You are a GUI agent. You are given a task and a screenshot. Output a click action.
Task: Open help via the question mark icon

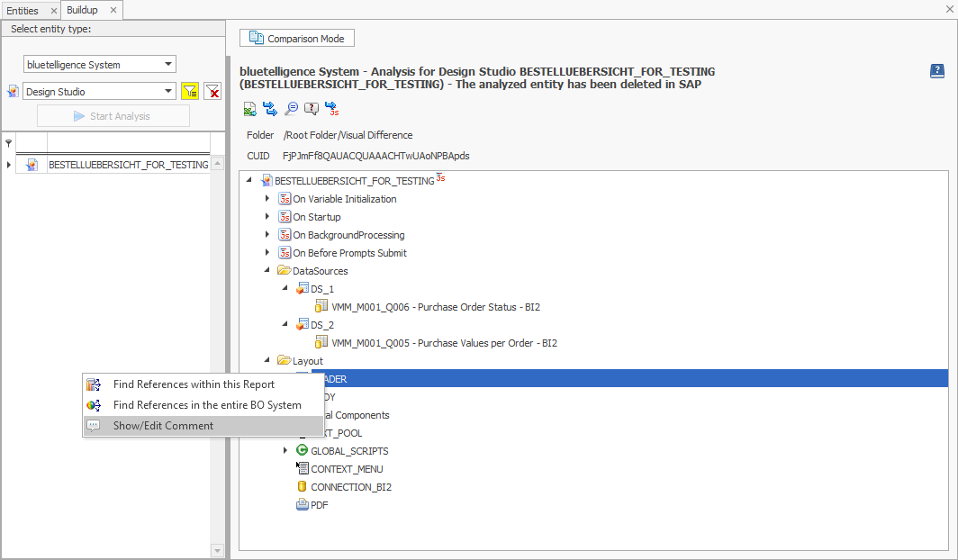[x=937, y=71]
